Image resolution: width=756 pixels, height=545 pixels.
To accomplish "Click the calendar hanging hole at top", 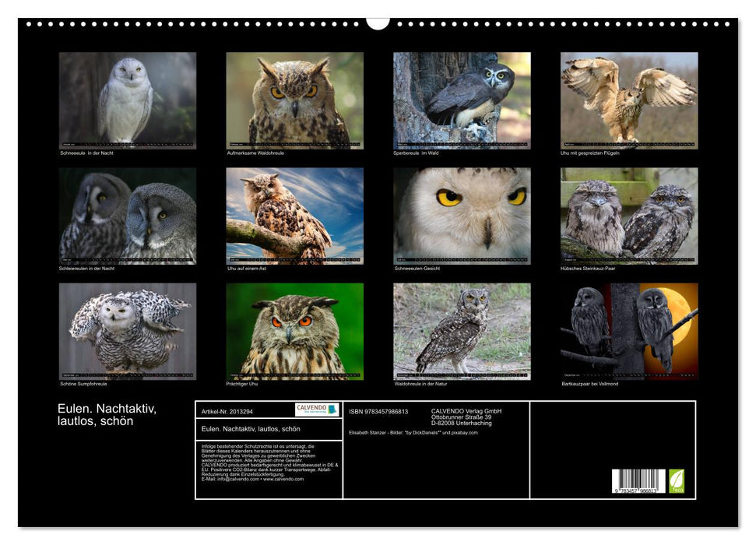I will tap(378, 23).
